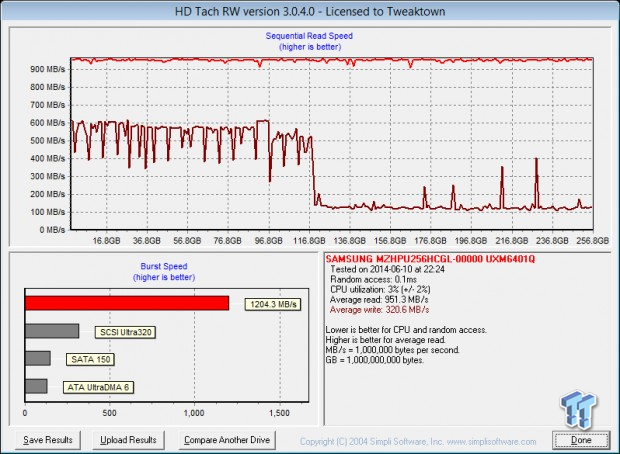Click the 'Tested on 2014-06-10 at 22:24' line
The image size is (620, 454).
pos(388,269)
